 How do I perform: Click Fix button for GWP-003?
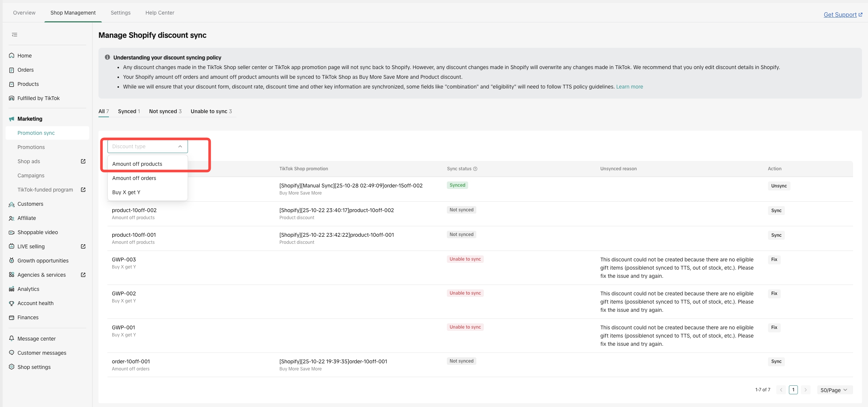pos(774,260)
